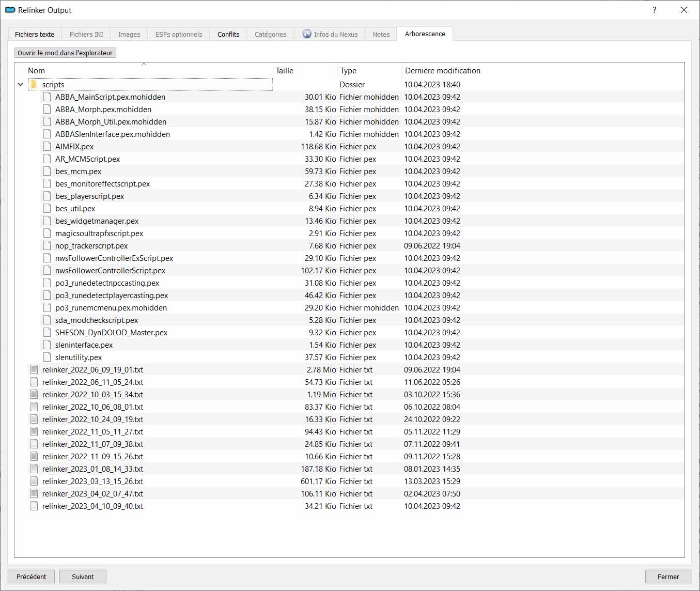700x591 pixels.
Task: Switch to the Conflits tab
Action: [227, 34]
